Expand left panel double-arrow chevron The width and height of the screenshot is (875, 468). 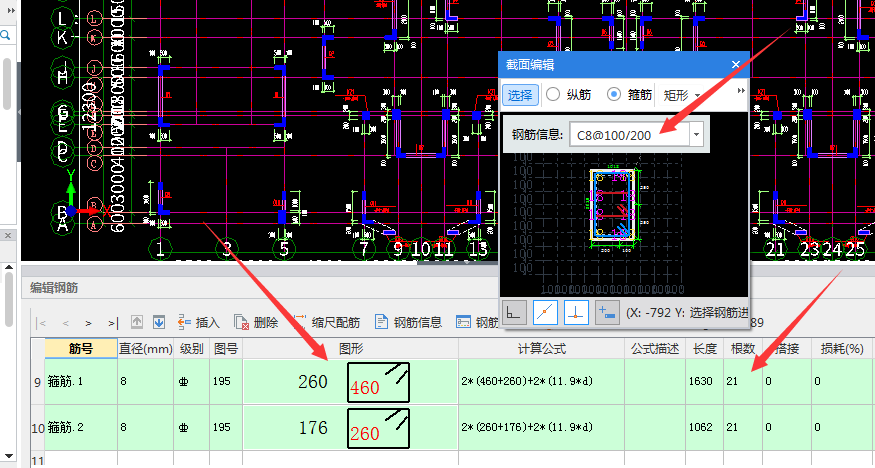tap(11, 10)
